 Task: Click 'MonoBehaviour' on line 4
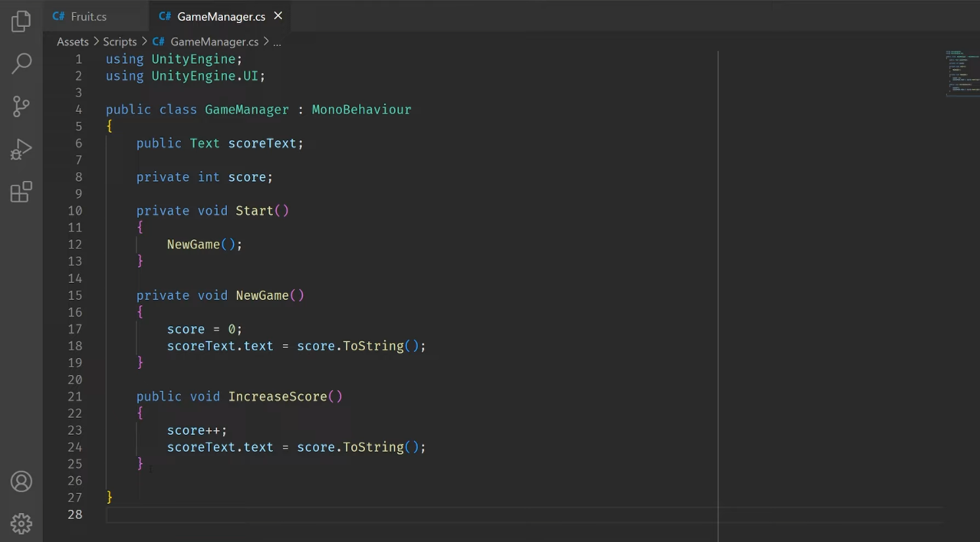(361, 109)
